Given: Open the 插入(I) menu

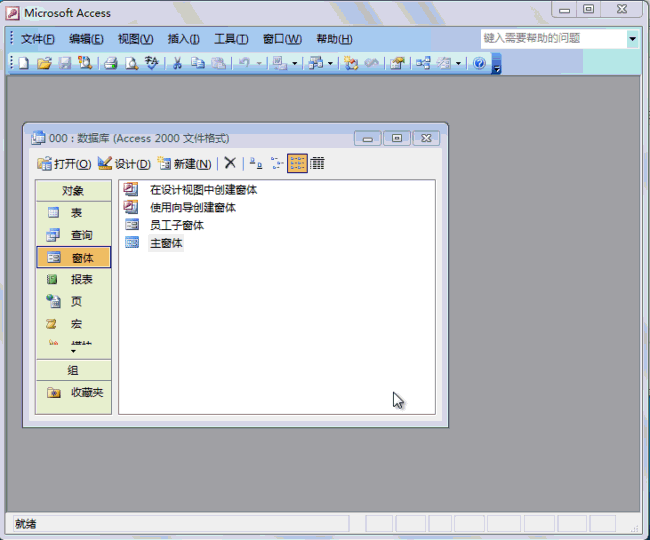Looking at the screenshot, I should [x=183, y=39].
